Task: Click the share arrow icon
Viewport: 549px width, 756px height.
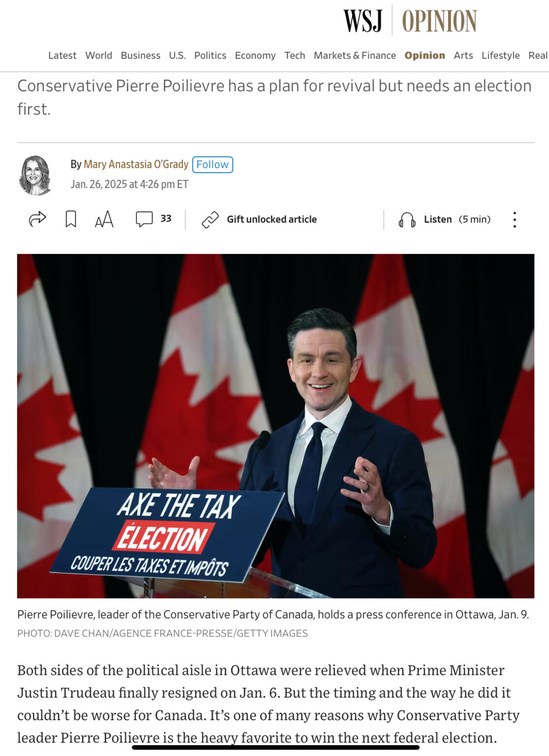Action: coord(37,219)
